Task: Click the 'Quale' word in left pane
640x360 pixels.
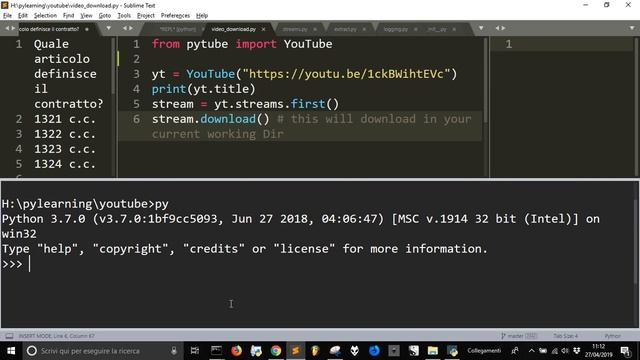Action: [51, 44]
